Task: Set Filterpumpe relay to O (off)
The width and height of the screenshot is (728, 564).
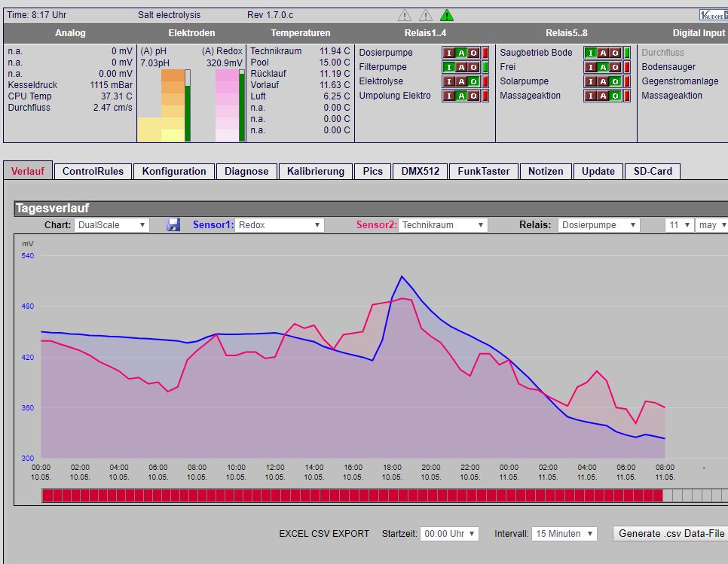Action: click(x=473, y=67)
